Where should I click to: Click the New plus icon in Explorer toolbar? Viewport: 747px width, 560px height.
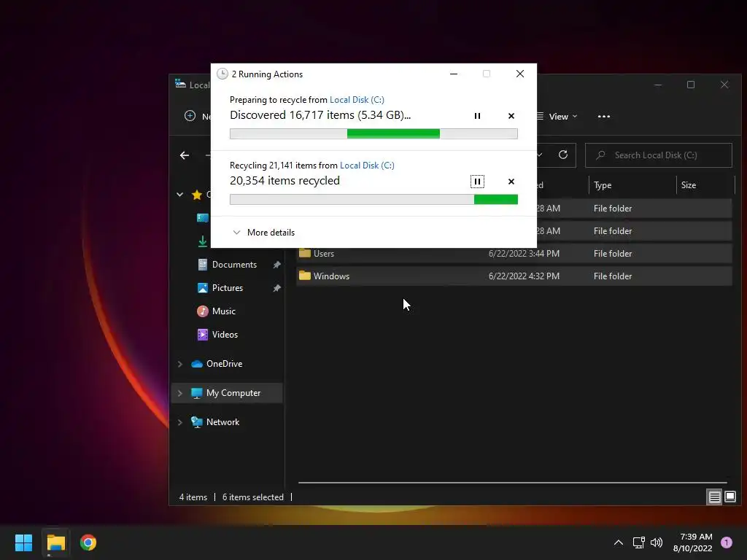click(x=190, y=116)
